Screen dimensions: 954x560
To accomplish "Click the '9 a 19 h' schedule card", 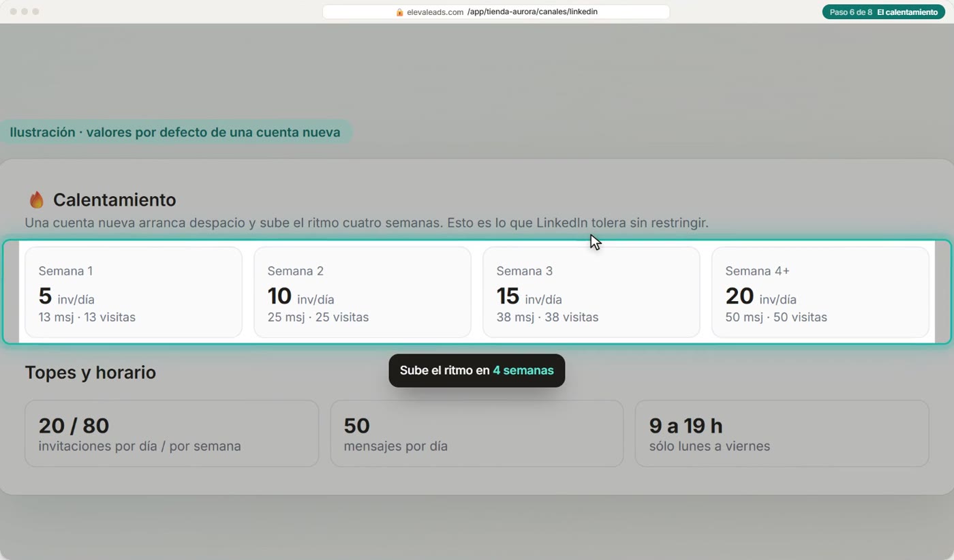I will point(782,433).
